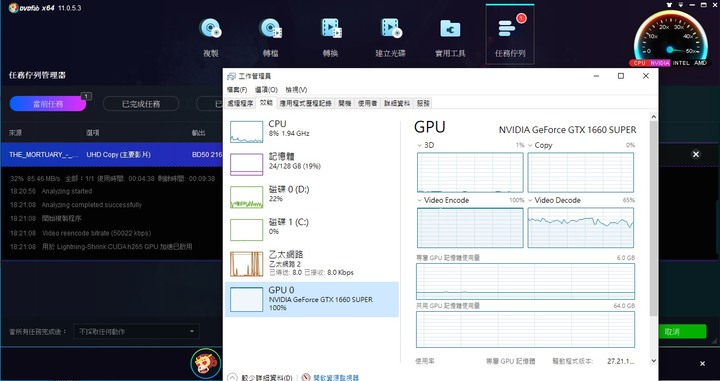Screen dimensions: 720x381
Task: Click the DVDFab skin (shirt) icon
Action: pos(669,5)
